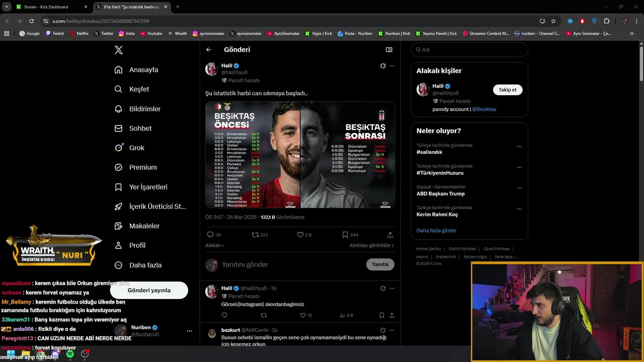Click Daha fazla göster in trends
644x362 pixels.
click(x=436, y=231)
